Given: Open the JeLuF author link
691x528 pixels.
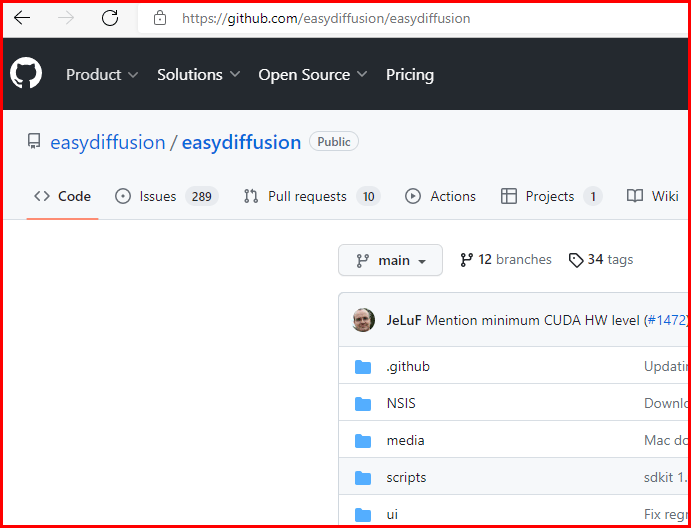Looking at the screenshot, I should point(404,320).
